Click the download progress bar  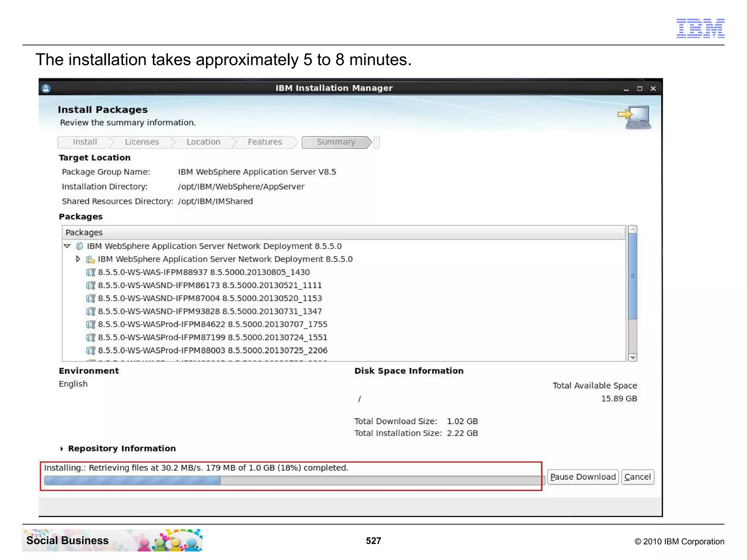tap(294, 481)
